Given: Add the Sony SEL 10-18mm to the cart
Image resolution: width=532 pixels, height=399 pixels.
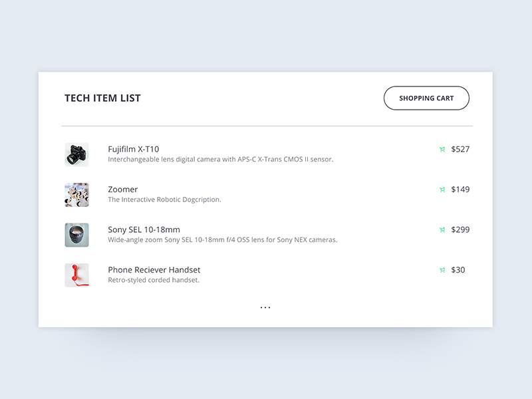Looking at the screenshot, I should tap(442, 229).
